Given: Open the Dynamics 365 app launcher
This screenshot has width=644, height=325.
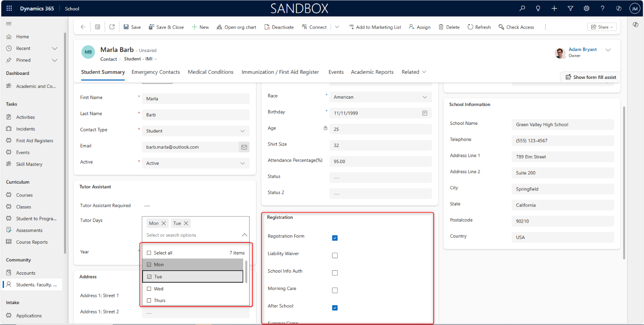Looking at the screenshot, I should pos(9,8).
